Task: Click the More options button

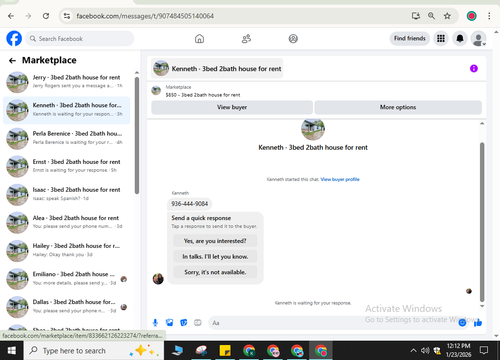Action: 398,107
